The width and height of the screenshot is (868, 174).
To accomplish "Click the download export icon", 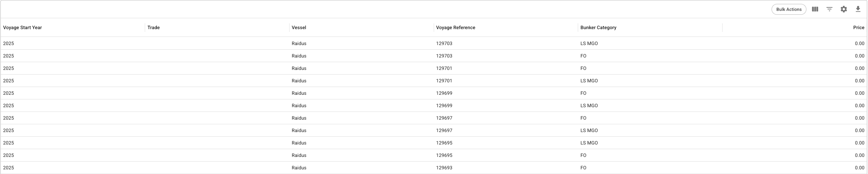I will pyautogui.click(x=858, y=9).
